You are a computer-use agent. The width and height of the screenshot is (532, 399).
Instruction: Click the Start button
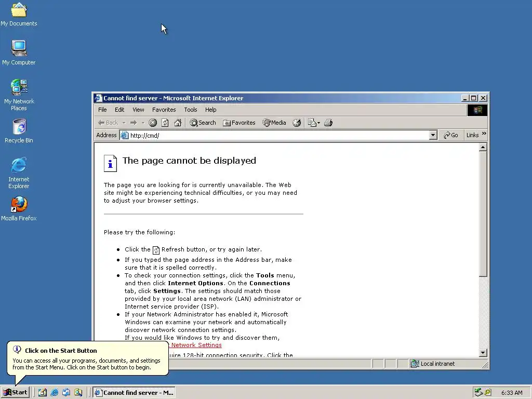coord(15,392)
